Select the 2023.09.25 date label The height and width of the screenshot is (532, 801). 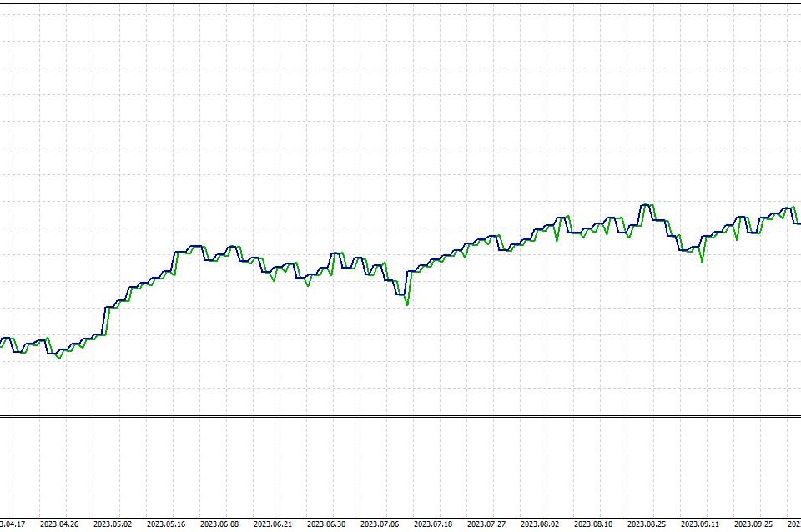[753, 524]
